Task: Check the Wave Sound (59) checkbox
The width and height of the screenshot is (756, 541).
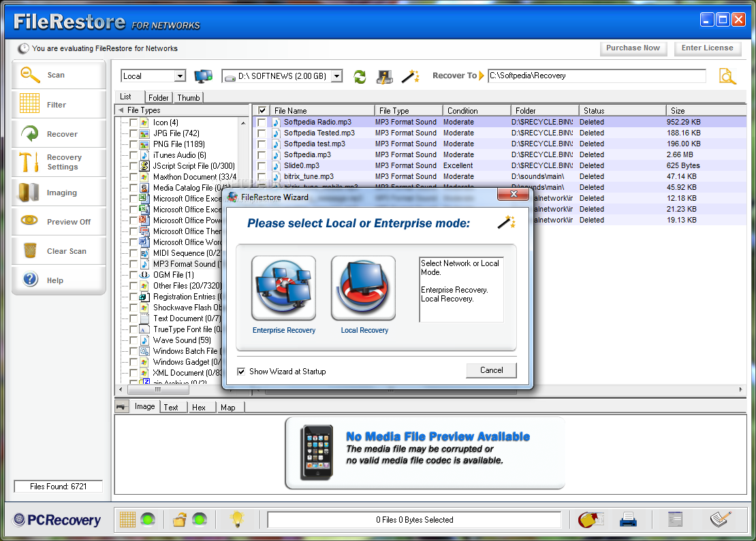Action: [133, 340]
